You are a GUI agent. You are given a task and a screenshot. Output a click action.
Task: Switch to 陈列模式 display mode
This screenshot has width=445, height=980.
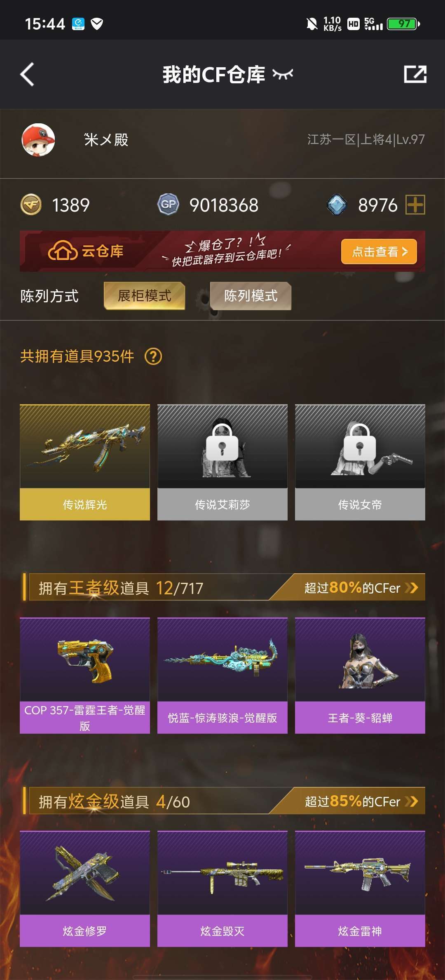pyautogui.click(x=251, y=296)
